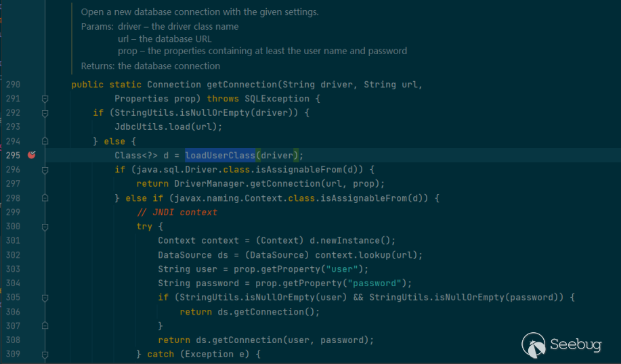Click line number 297 in the gutter
621x364 pixels.
(x=13, y=183)
